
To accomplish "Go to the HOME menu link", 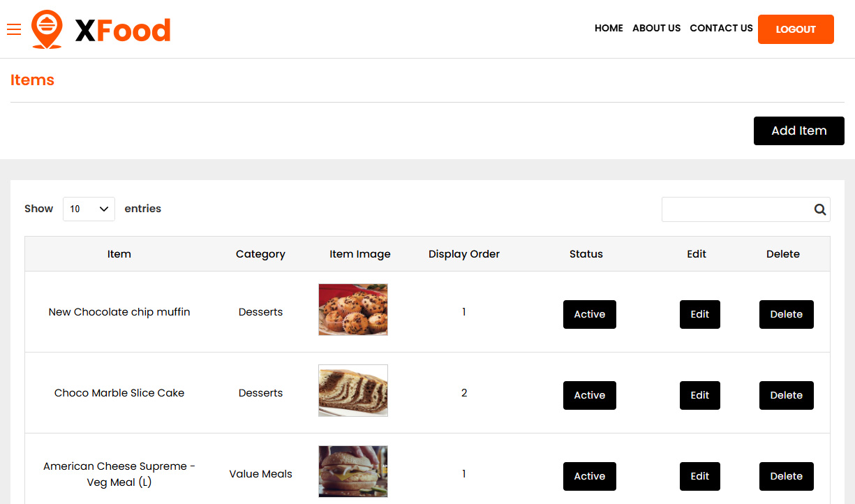I will click(609, 29).
